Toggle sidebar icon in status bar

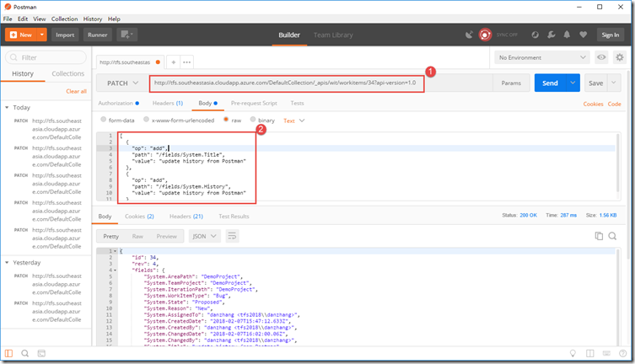pyautogui.click(x=8, y=353)
